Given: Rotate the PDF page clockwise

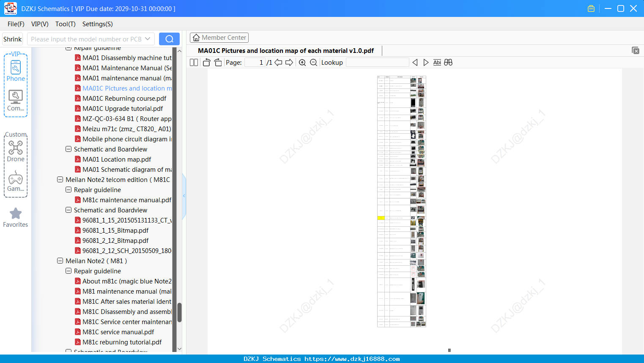Looking at the screenshot, I should 218,63.
